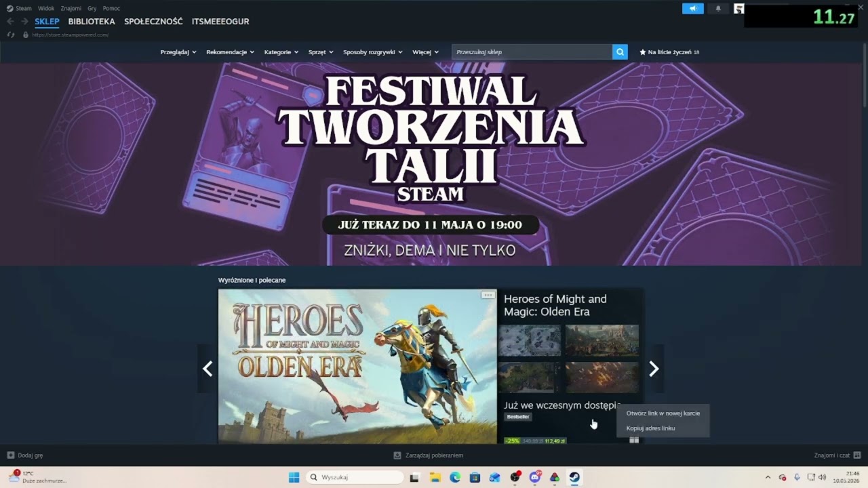Open Zarządzaj pobieraniem
Image resolution: width=868 pixels, height=488 pixels.
click(429, 455)
